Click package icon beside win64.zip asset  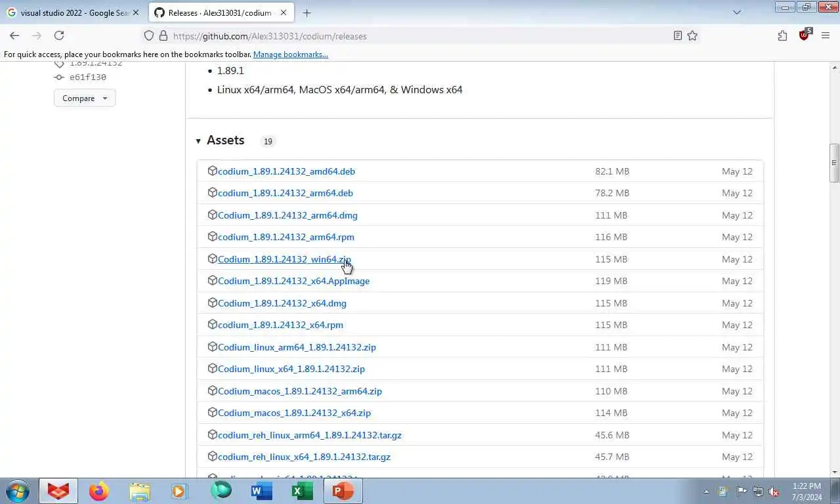[x=212, y=259]
